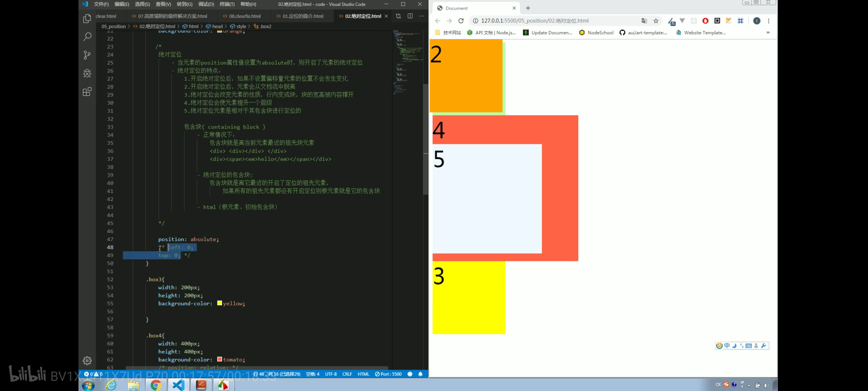Open the 选择(S) menu
Screen dimensions: 868x391
click(142, 4)
